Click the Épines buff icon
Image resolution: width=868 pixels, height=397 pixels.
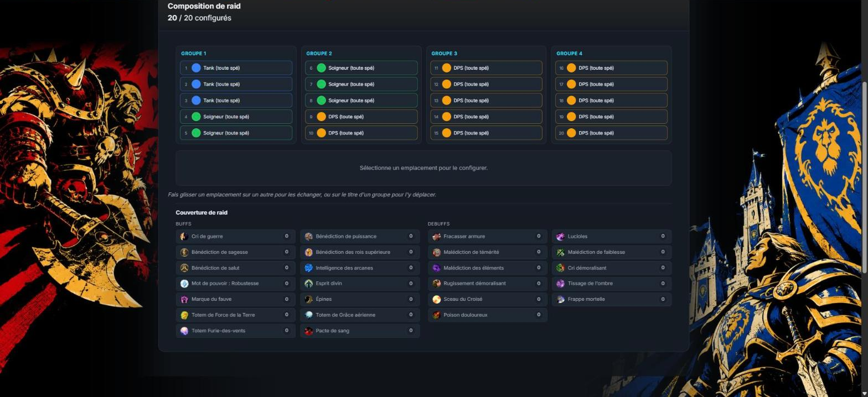point(309,299)
